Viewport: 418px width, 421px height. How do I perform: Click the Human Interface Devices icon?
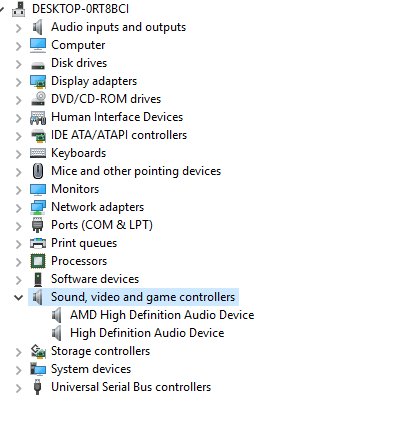pos(38,117)
